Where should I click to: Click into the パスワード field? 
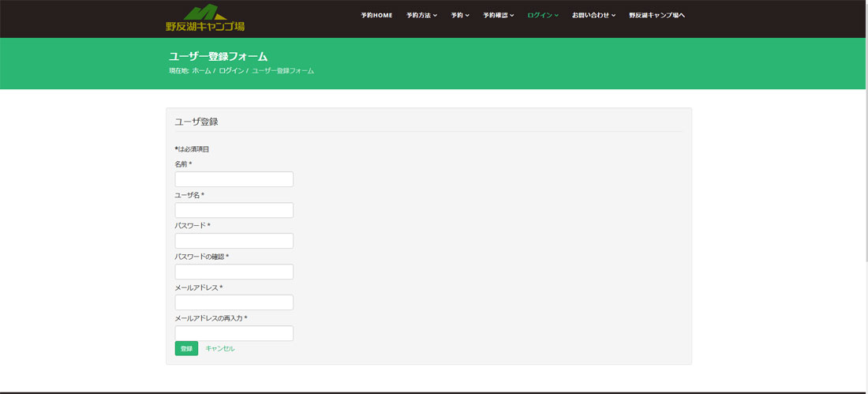coord(234,241)
